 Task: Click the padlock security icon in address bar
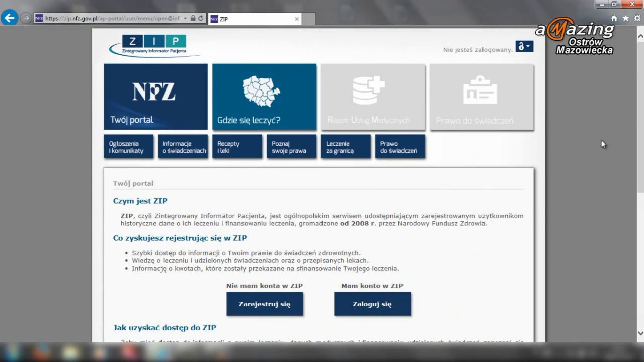point(193,18)
